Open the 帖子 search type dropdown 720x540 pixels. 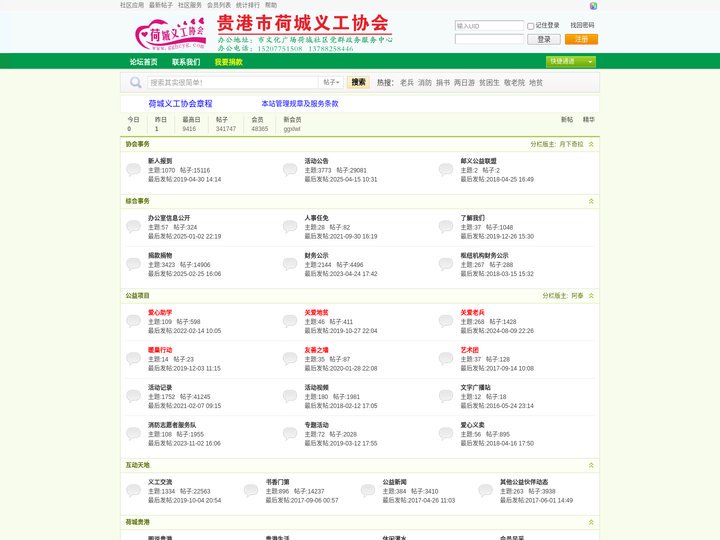331,82
